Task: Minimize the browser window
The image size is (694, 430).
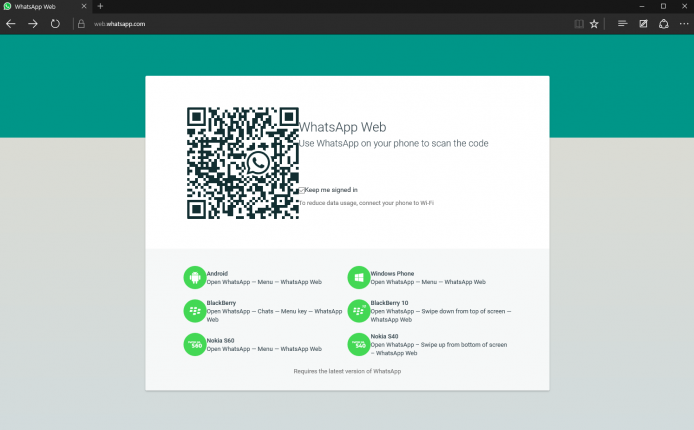Action: coord(642,6)
